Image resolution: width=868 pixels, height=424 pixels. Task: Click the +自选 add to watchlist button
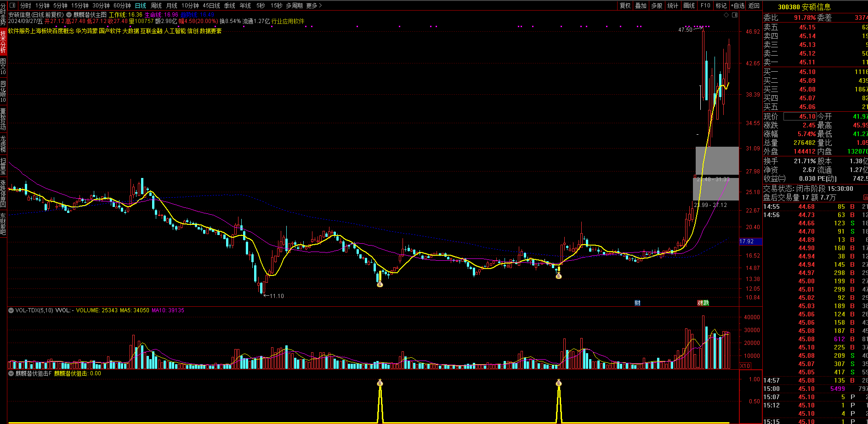point(738,6)
